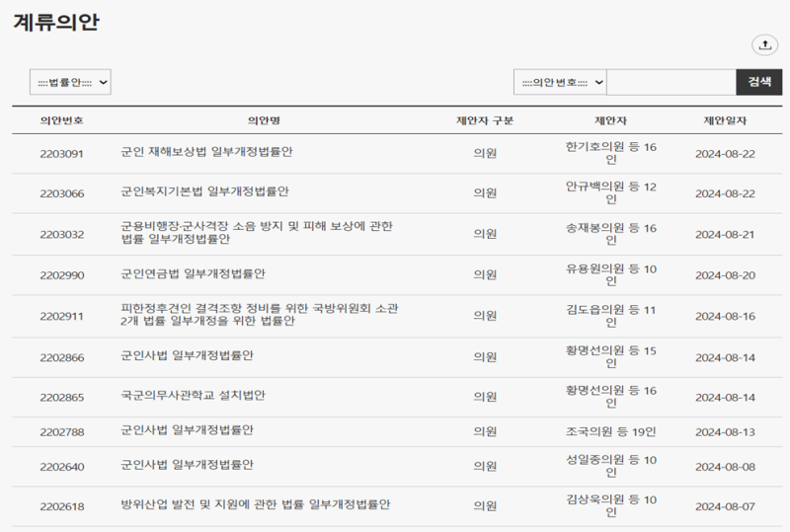
Task: Click the 의안명 column header
Action: click(264, 120)
